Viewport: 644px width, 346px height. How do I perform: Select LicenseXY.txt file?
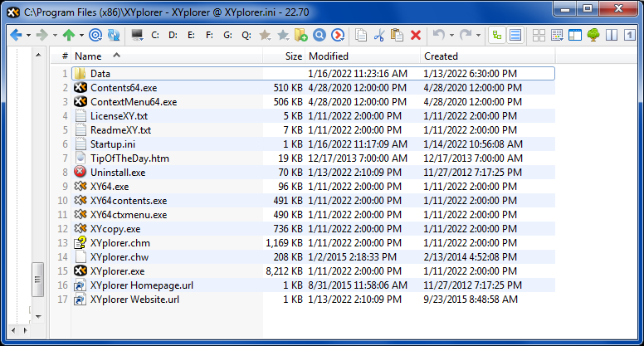click(x=119, y=116)
